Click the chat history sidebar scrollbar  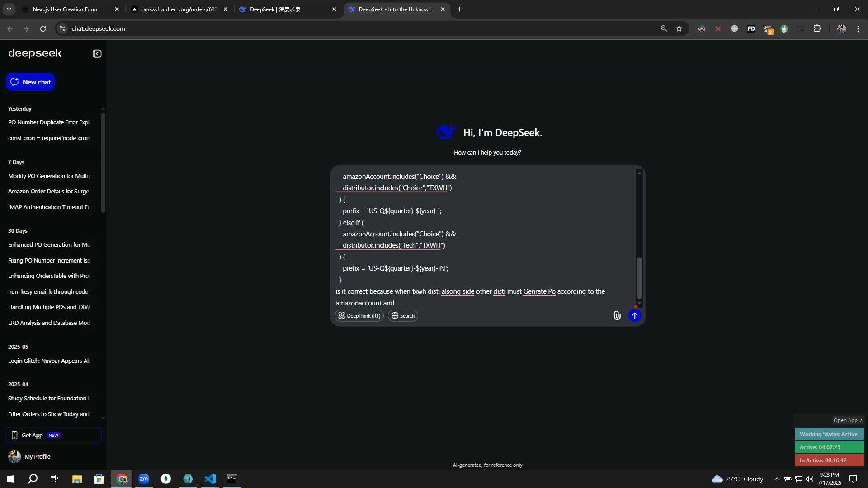103,163
